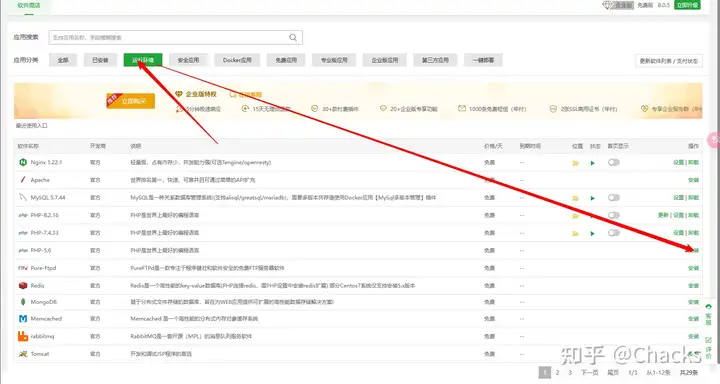
Task: Select the green 运行环境 category tab
Action: click(x=143, y=60)
